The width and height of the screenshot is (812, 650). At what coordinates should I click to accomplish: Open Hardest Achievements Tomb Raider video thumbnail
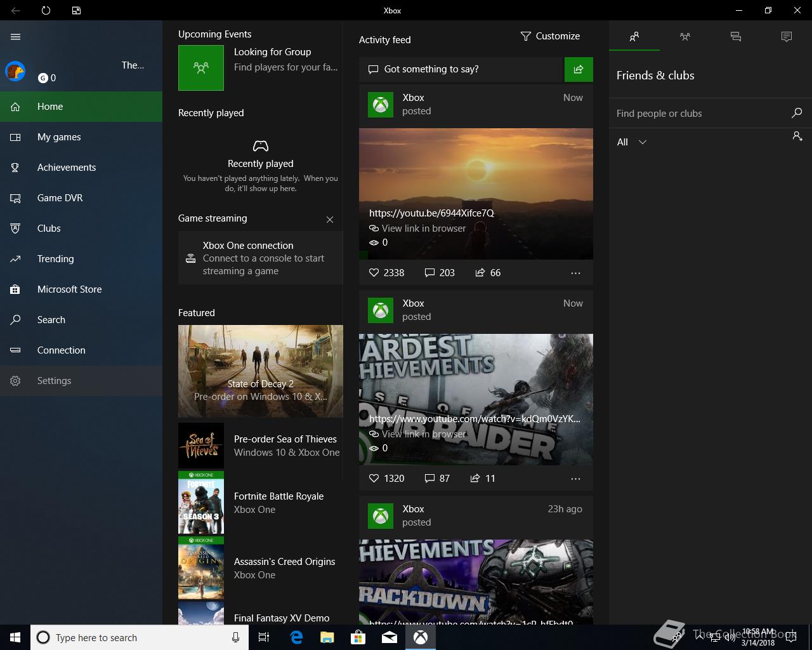point(476,399)
